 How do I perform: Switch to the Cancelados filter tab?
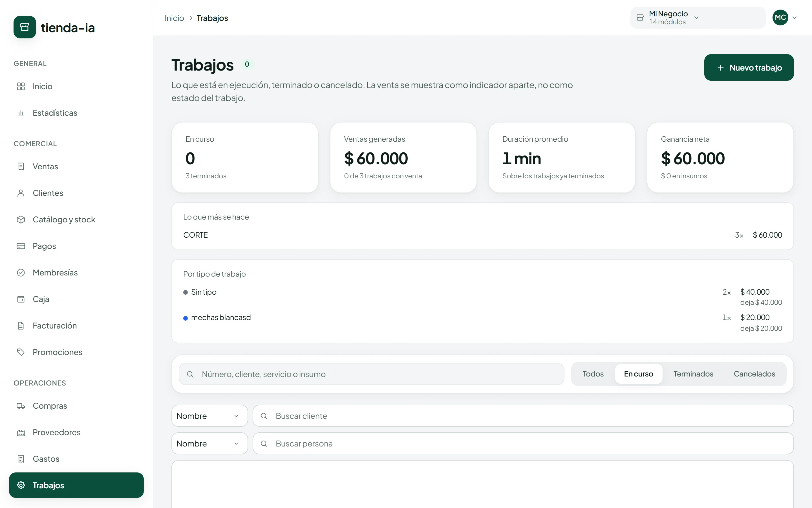754,374
